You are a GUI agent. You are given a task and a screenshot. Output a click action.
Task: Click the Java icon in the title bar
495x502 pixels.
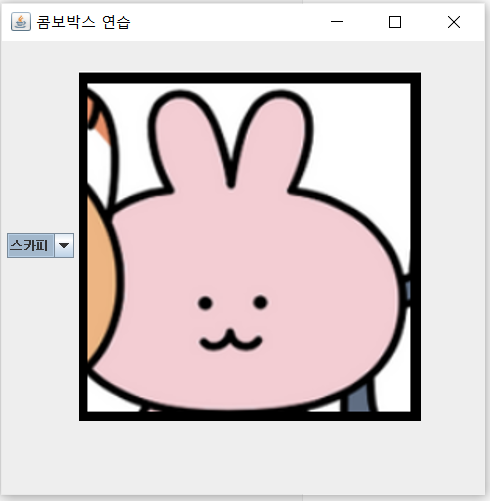(x=21, y=22)
